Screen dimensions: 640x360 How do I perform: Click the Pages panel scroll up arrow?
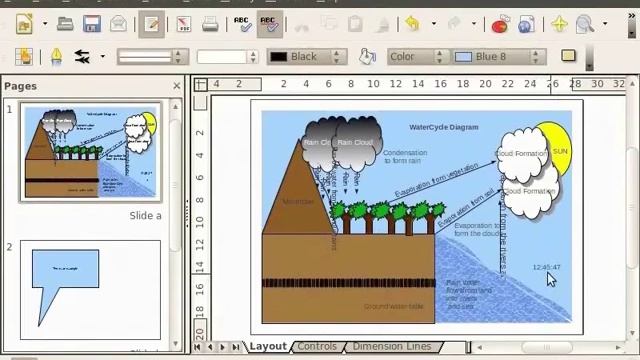click(x=176, y=107)
